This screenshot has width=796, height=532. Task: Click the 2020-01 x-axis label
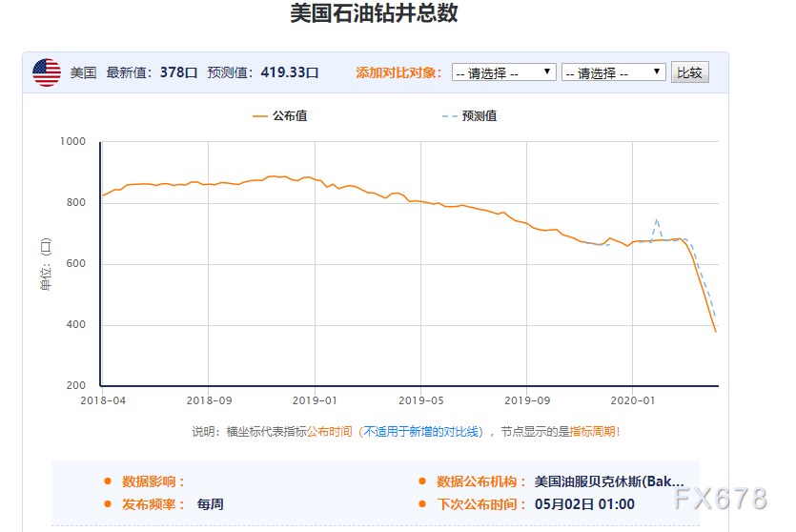[633, 400]
